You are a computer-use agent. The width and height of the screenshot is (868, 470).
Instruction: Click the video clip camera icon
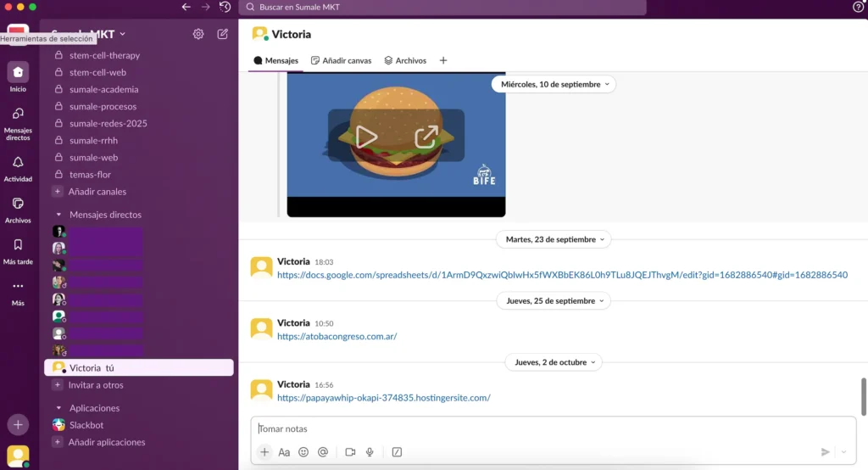click(350, 452)
